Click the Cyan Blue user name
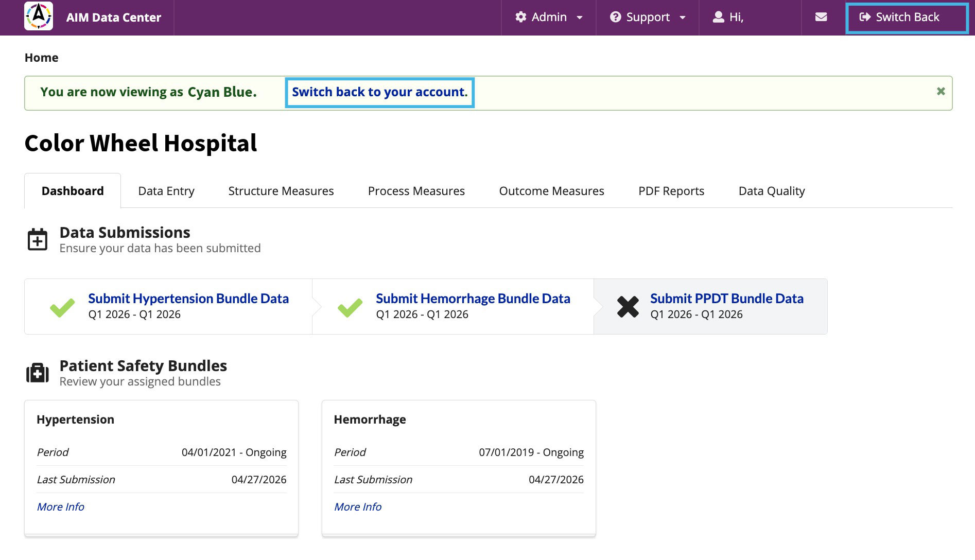This screenshot has width=975, height=560. [x=222, y=92]
